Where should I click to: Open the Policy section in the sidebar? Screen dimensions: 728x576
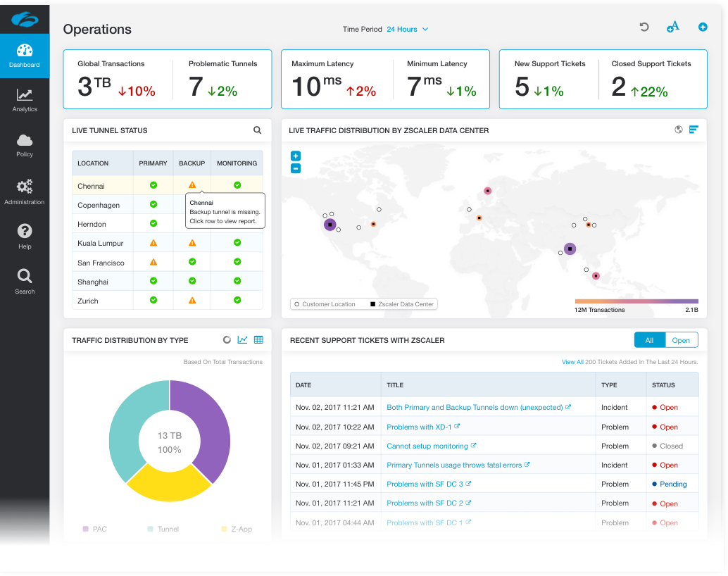[25, 145]
